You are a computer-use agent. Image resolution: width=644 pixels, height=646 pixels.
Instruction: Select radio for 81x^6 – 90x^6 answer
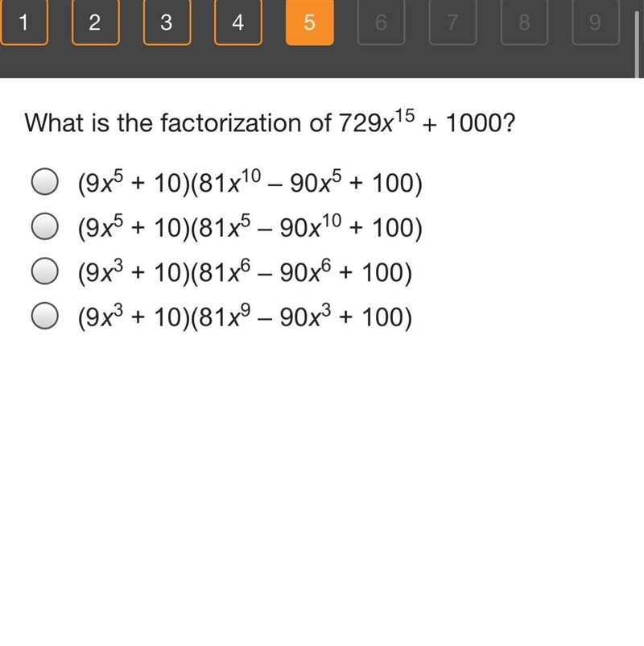pos(45,271)
